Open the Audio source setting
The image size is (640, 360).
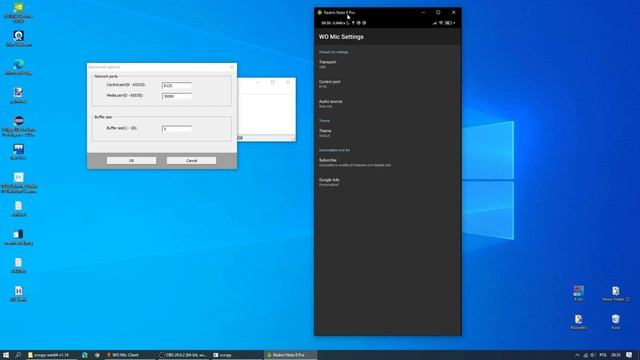pyautogui.click(x=388, y=103)
